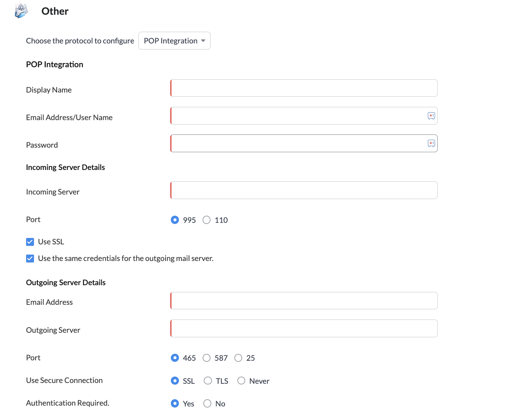Screen dimensions: 511x420
Task: Open the POP Integration protocol dropdown
Action: pos(174,41)
